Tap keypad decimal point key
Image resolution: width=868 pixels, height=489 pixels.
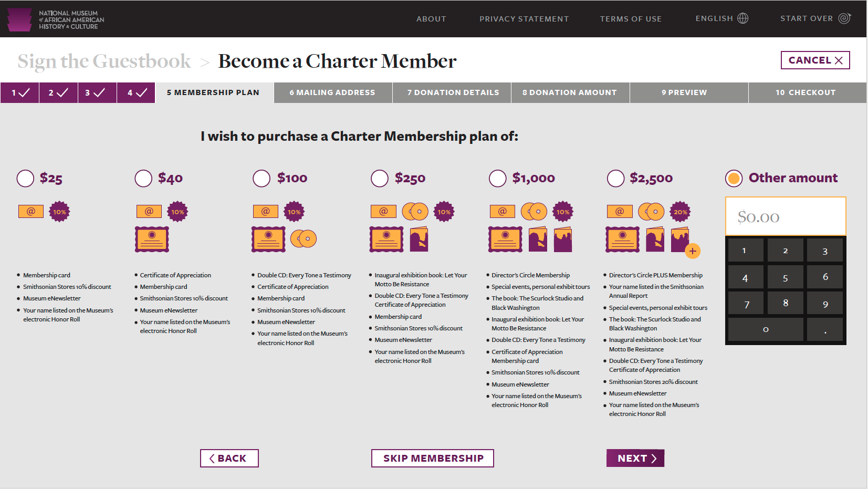825,330
